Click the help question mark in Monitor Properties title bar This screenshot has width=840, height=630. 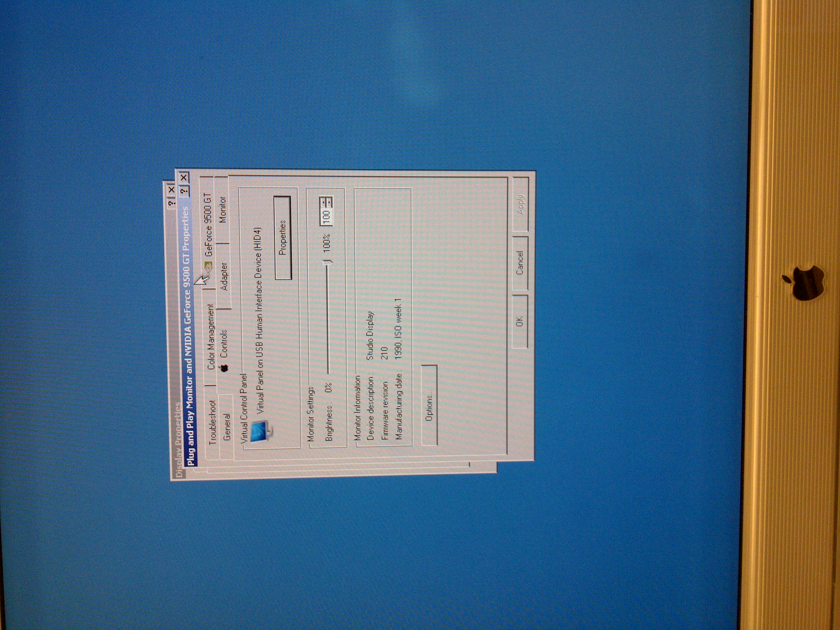(184, 192)
